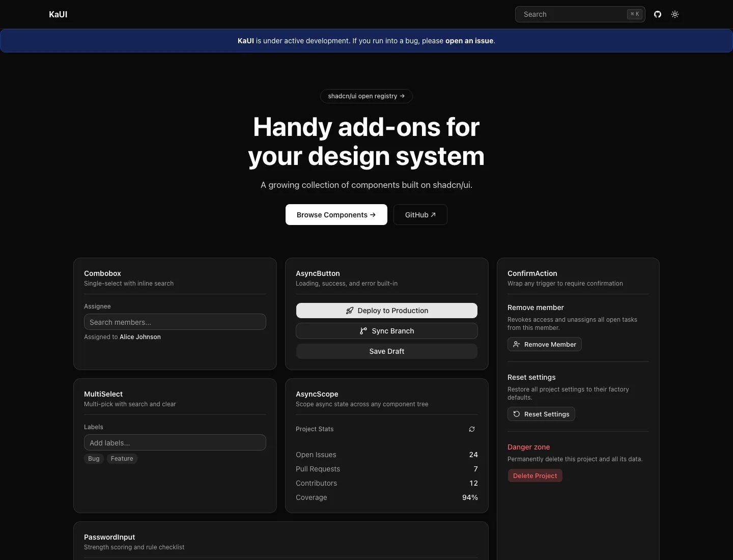Image resolution: width=733 pixels, height=560 pixels.
Task: Click the ⌘K shortcut badge in search
Action: (x=635, y=14)
